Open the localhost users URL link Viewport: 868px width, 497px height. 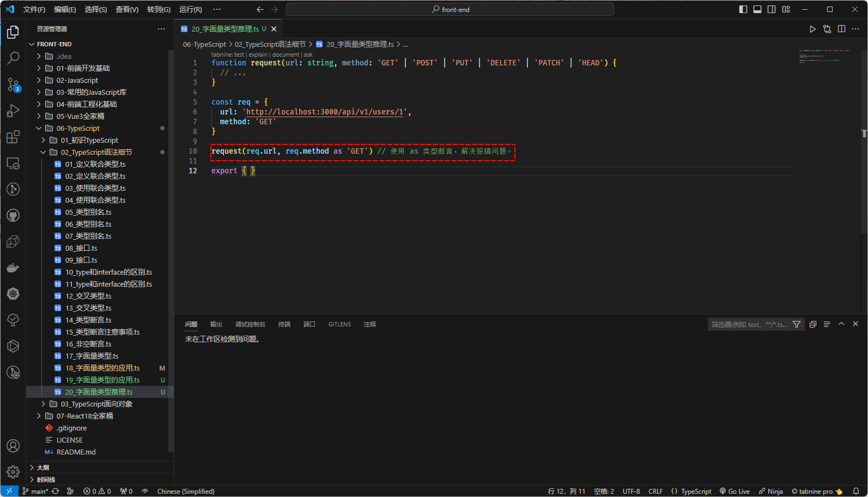point(325,112)
